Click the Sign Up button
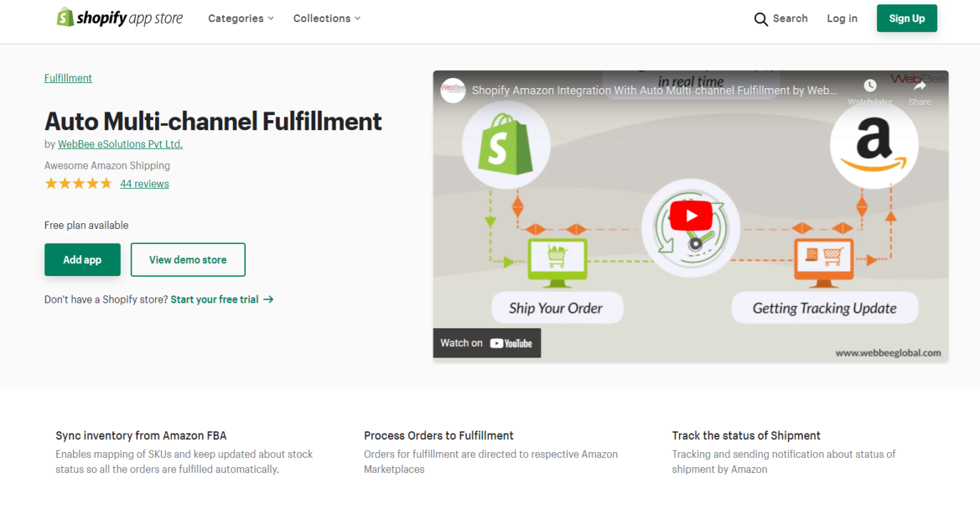Viewport: 980px width, 515px height. pyautogui.click(x=906, y=19)
